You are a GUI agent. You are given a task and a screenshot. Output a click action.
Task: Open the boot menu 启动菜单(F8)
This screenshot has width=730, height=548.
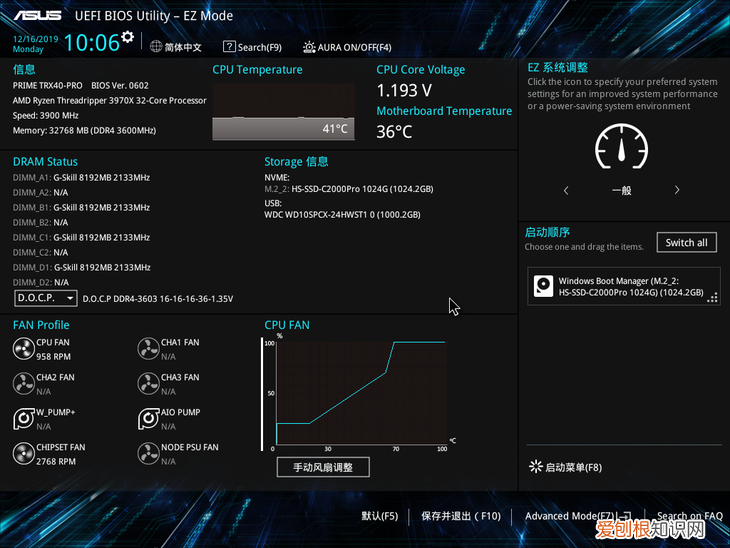point(565,467)
